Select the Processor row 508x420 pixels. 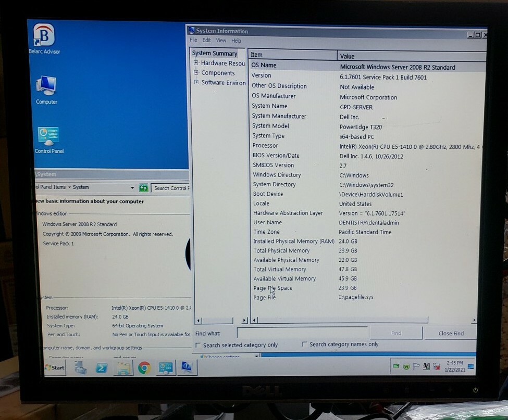pyautogui.click(x=367, y=146)
